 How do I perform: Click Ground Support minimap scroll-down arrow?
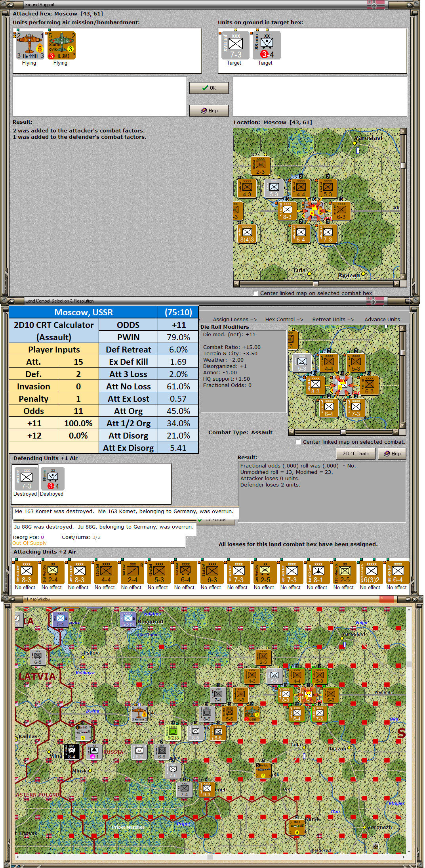point(403,277)
